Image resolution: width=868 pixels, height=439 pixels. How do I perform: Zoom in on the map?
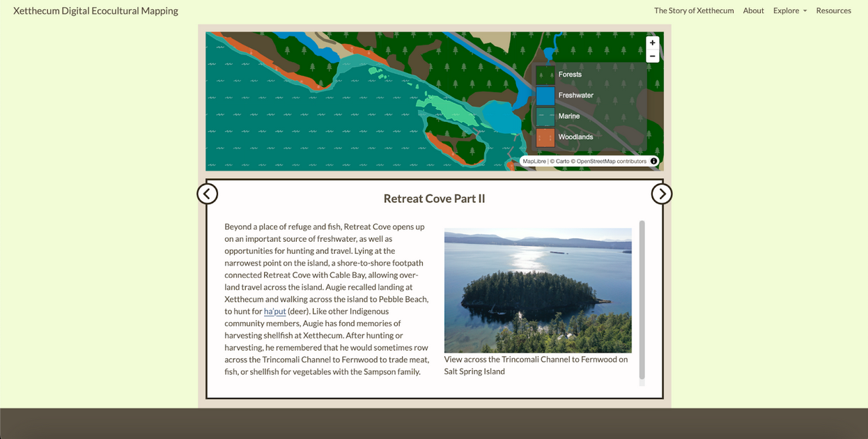652,43
